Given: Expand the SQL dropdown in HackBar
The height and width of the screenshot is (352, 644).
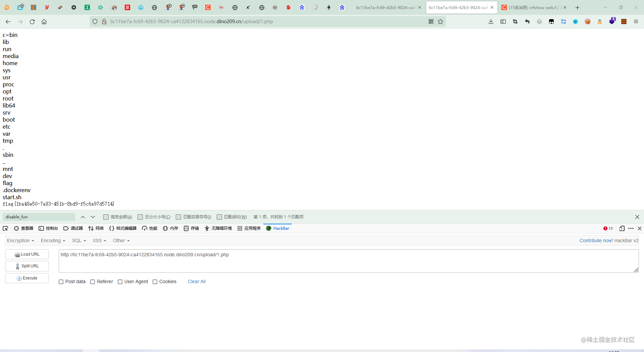Looking at the screenshot, I should click(79, 240).
